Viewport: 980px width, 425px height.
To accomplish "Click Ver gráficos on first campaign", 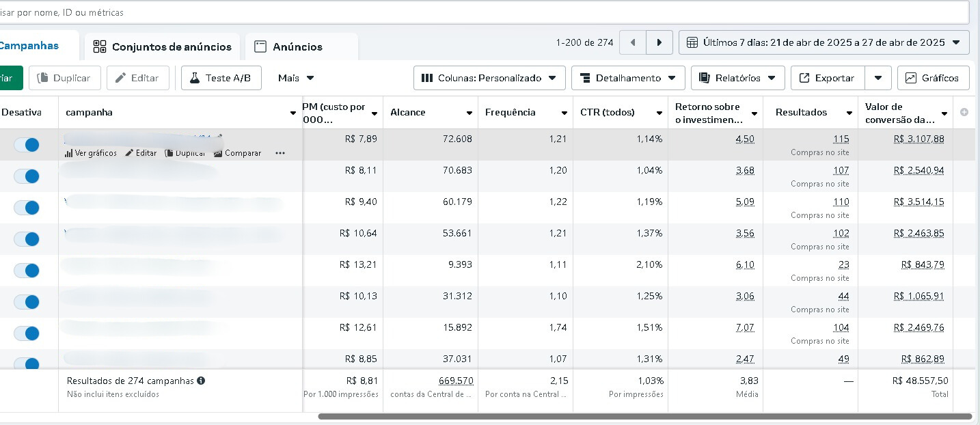I will click(x=90, y=153).
